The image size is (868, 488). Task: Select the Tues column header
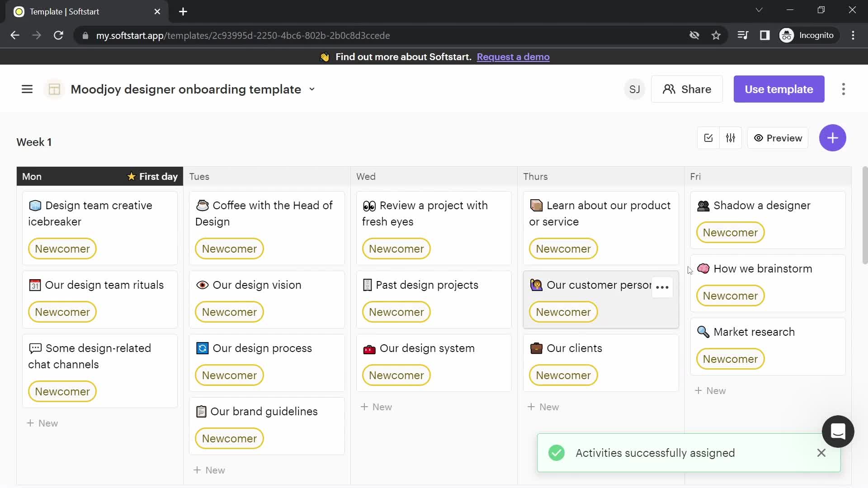coord(267,176)
